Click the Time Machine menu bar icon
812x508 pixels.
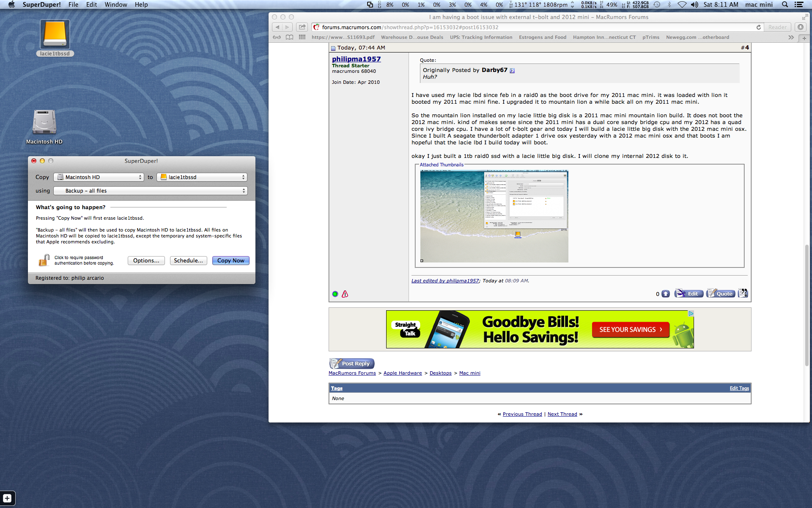click(657, 5)
